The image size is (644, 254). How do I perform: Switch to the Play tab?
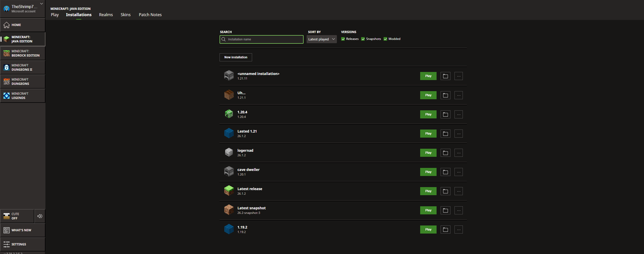[x=55, y=15]
